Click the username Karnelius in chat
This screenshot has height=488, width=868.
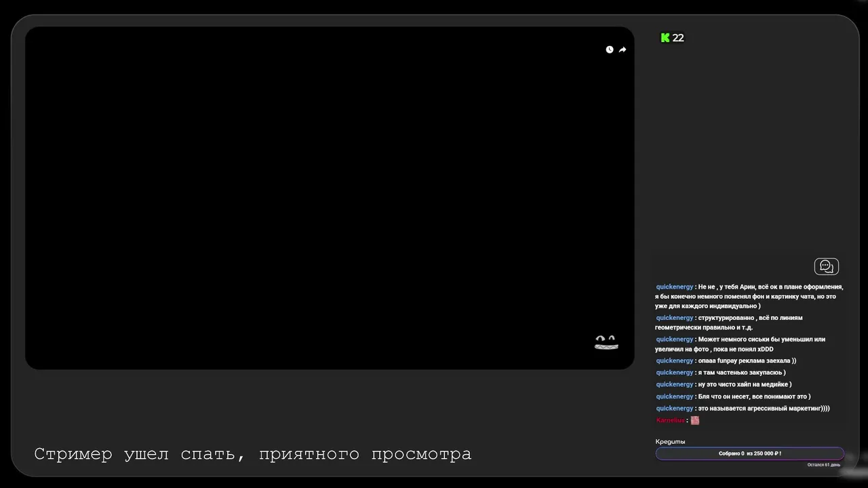pyautogui.click(x=670, y=420)
